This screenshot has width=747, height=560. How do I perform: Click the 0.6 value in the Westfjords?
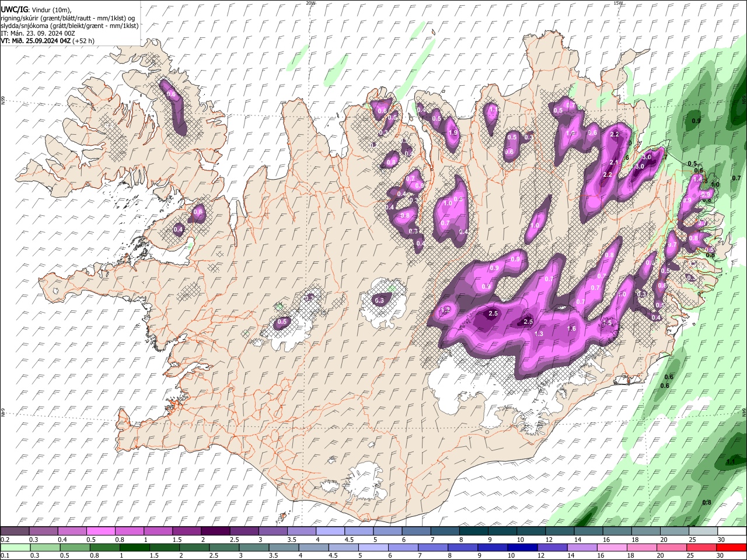tap(171, 94)
